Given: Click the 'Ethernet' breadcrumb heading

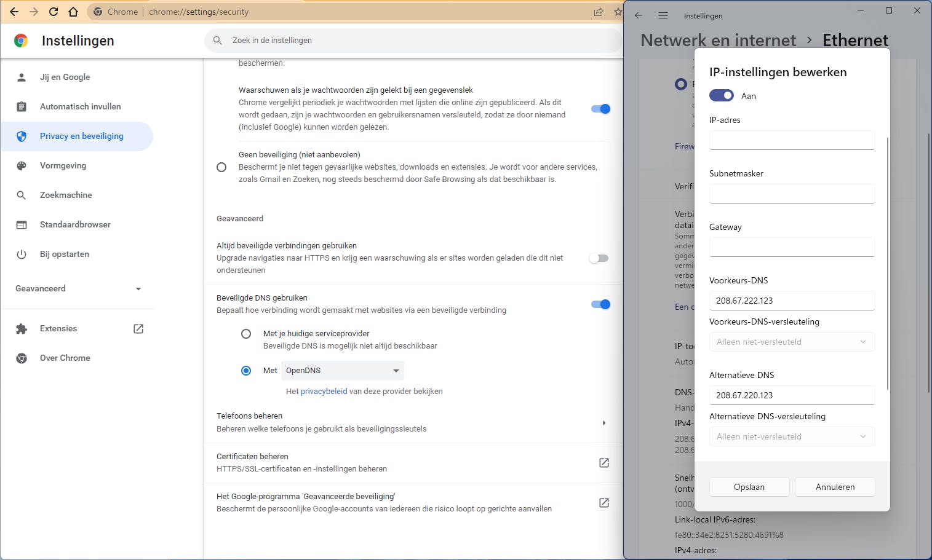Looking at the screenshot, I should click(855, 40).
